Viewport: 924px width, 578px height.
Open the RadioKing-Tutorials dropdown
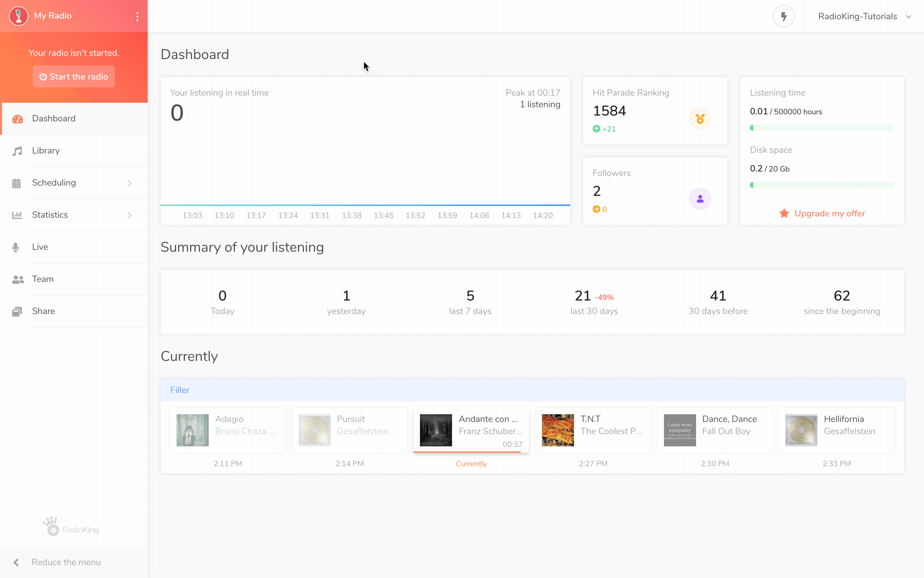866,16
